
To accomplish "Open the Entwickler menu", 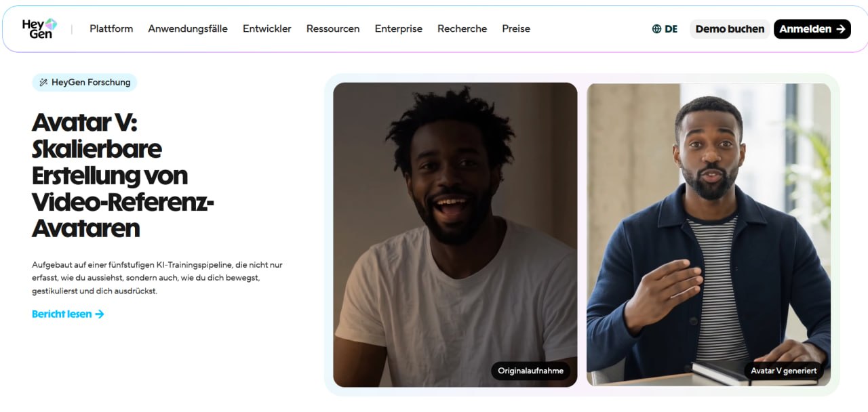I will (267, 29).
